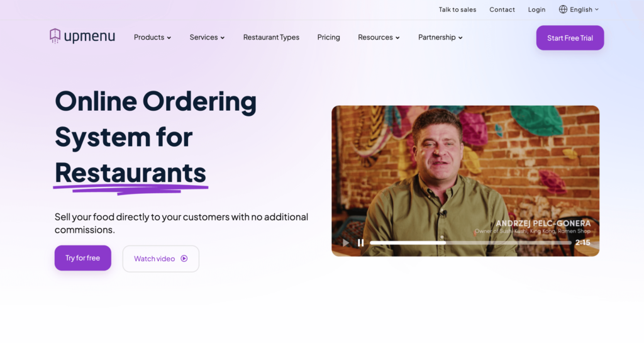Viewport: 644px width, 343px height.
Task: Select the Watch video button
Action: [161, 259]
